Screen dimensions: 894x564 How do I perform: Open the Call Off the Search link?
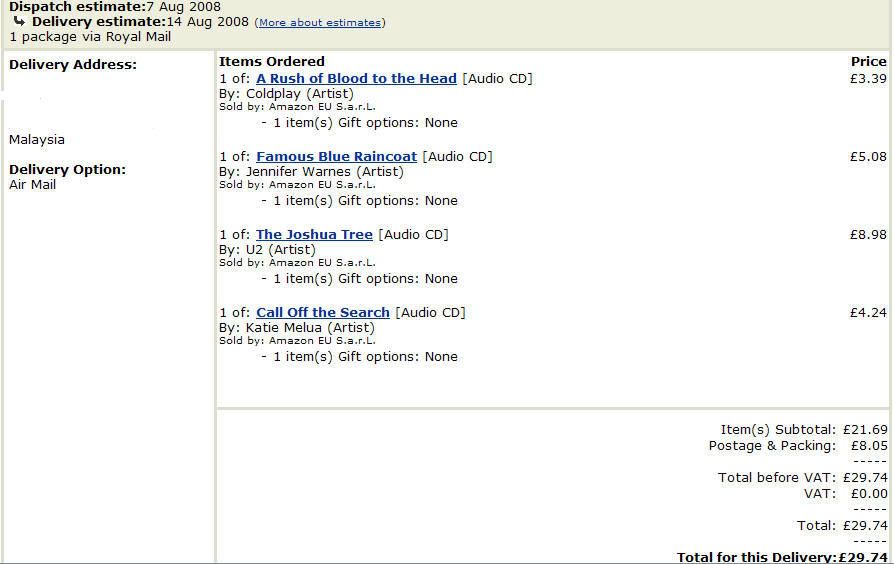coord(322,312)
